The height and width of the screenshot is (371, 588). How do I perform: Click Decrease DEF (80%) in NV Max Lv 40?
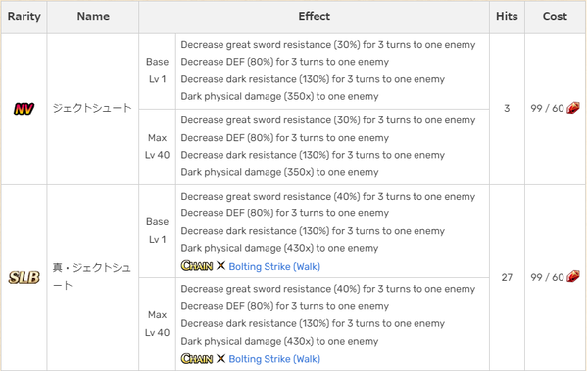coord(284,138)
